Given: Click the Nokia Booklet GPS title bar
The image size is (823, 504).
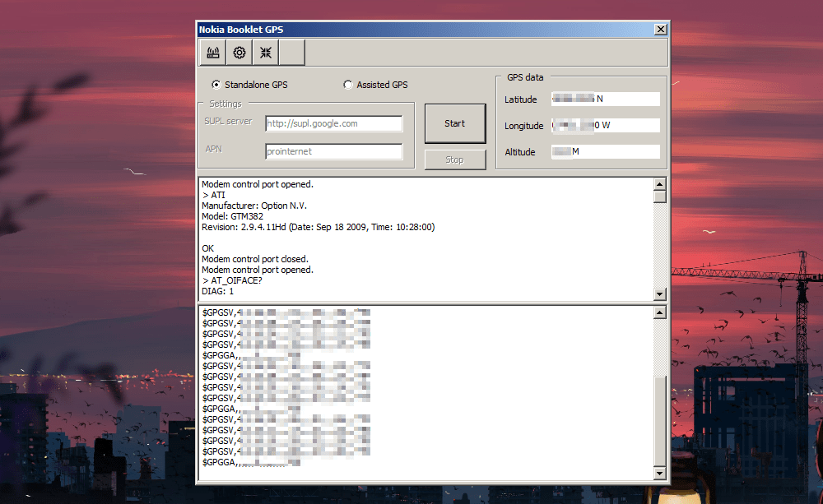Looking at the screenshot, I should [x=411, y=30].
